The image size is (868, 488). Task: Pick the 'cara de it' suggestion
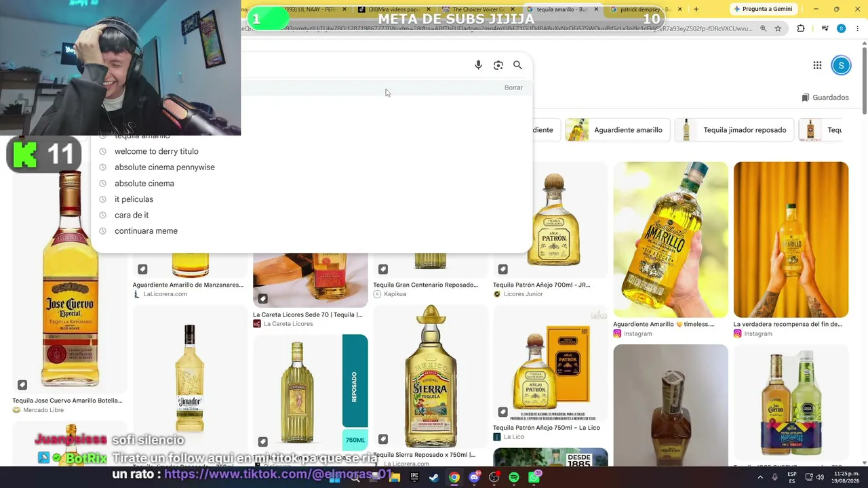click(x=132, y=215)
